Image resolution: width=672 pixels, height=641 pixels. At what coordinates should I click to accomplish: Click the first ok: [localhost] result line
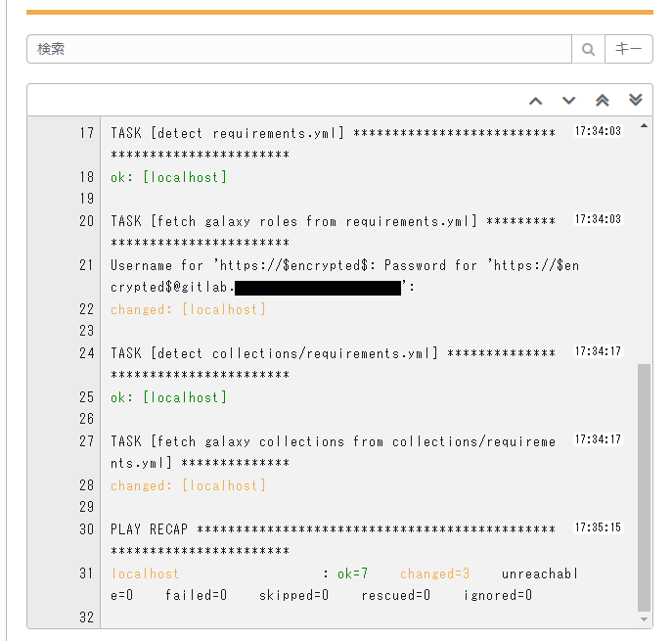tap(168, 177)
